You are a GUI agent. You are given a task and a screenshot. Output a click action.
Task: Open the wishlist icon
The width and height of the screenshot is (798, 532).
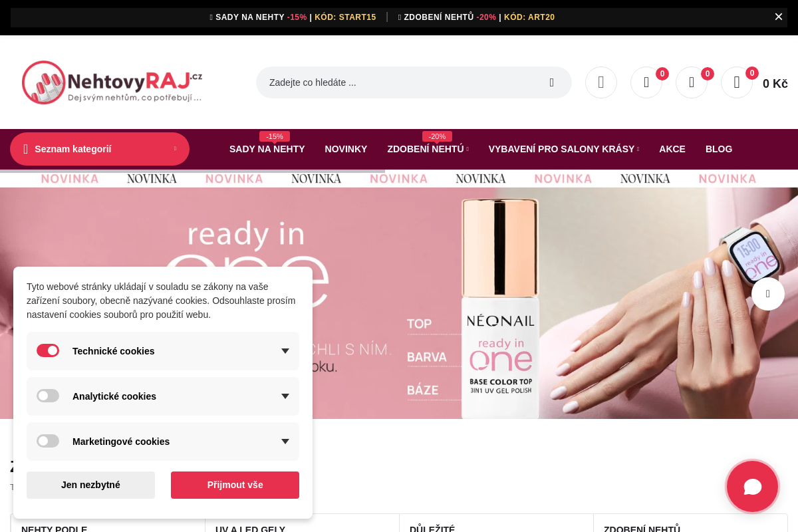(692, 82)
